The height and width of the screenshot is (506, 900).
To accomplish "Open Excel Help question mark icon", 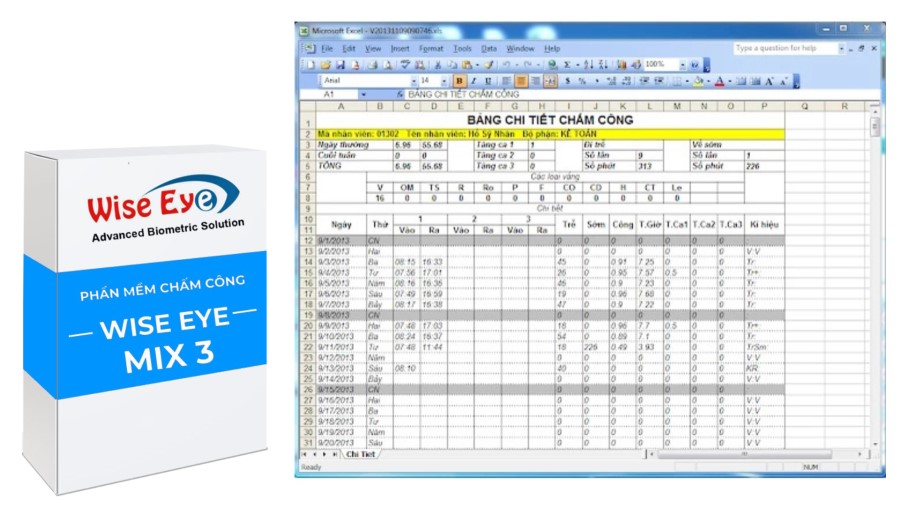I will [695, 65].
